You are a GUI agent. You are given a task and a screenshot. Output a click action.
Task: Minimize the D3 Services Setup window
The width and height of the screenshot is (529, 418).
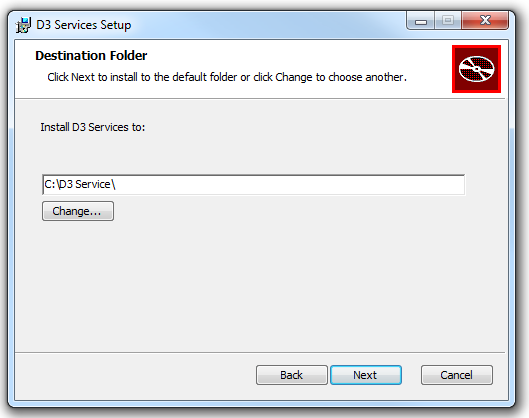click(421, 21)
